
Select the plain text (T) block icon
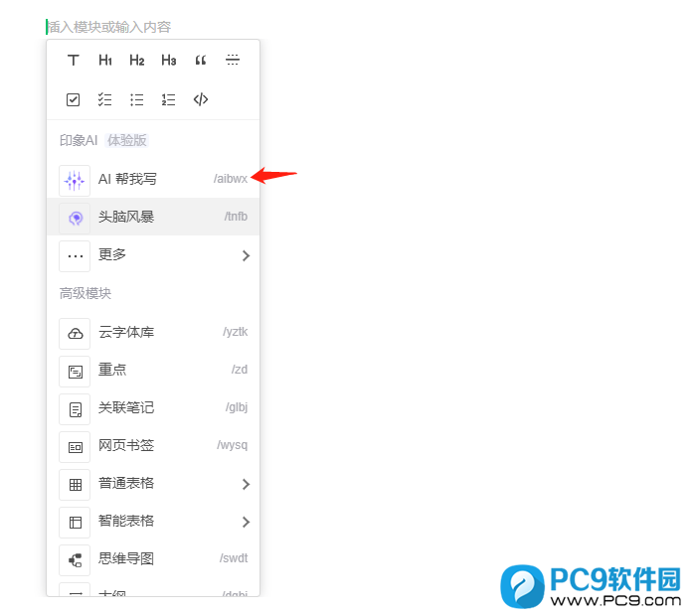click(x=73, y=60)
